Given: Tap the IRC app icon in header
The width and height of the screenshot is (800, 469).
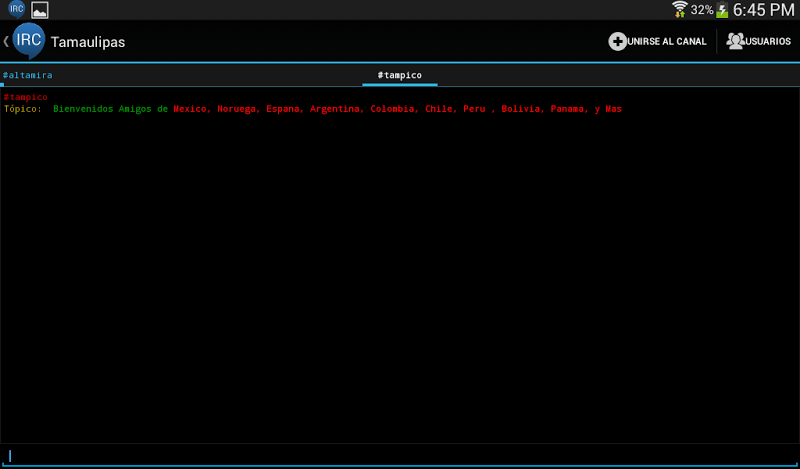Looking at the screenshot, I should [x=29, y=41].
